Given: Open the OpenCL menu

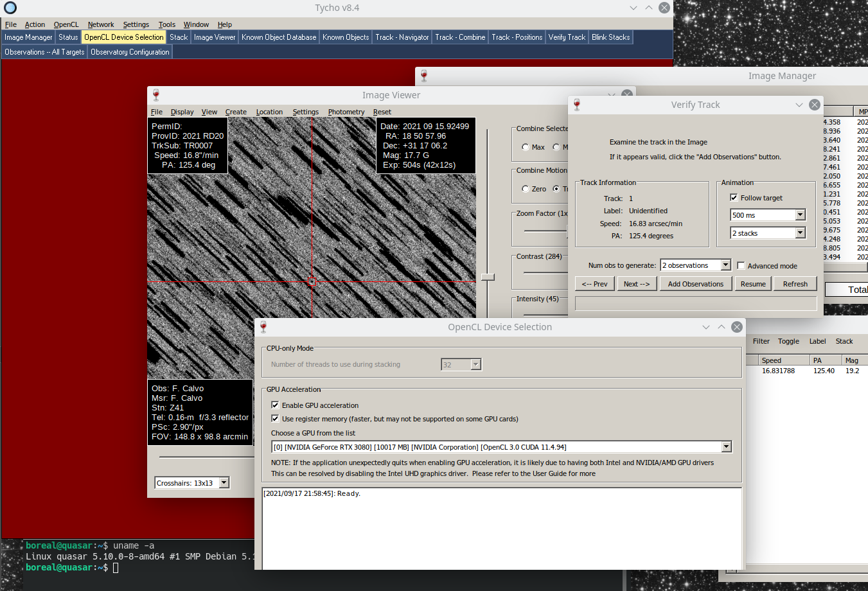Looking at the screenshot, I should (x=66, y=24).
